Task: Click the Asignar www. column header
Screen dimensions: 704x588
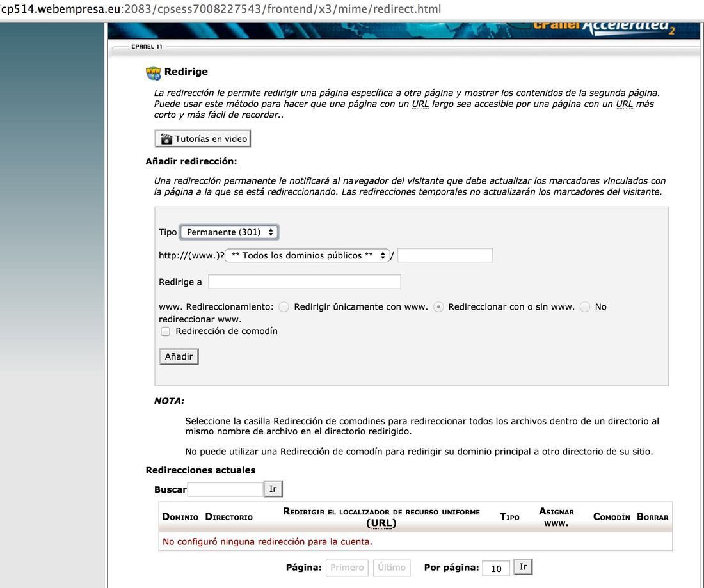Action: (556, 517)
